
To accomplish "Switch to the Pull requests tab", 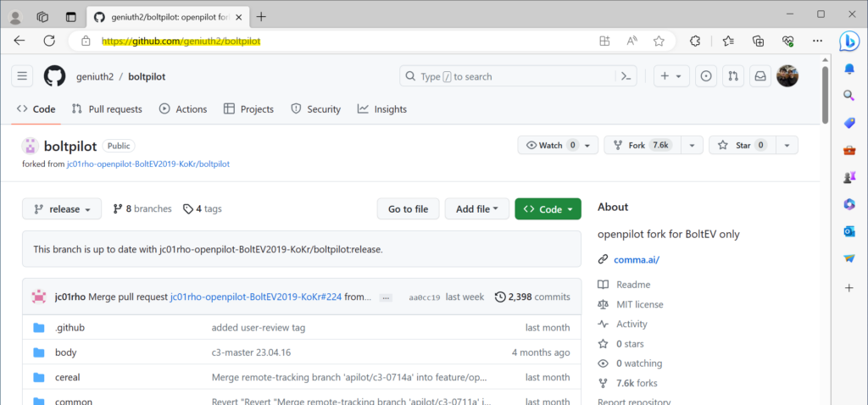I will tap(107, 109).
